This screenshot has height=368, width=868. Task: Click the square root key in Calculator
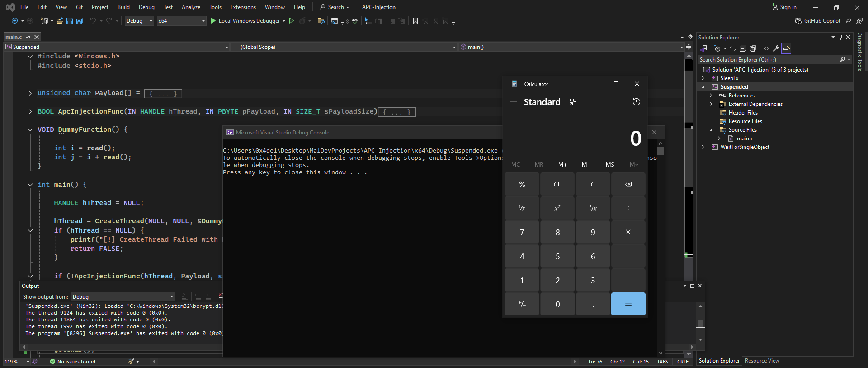(593, 208)
